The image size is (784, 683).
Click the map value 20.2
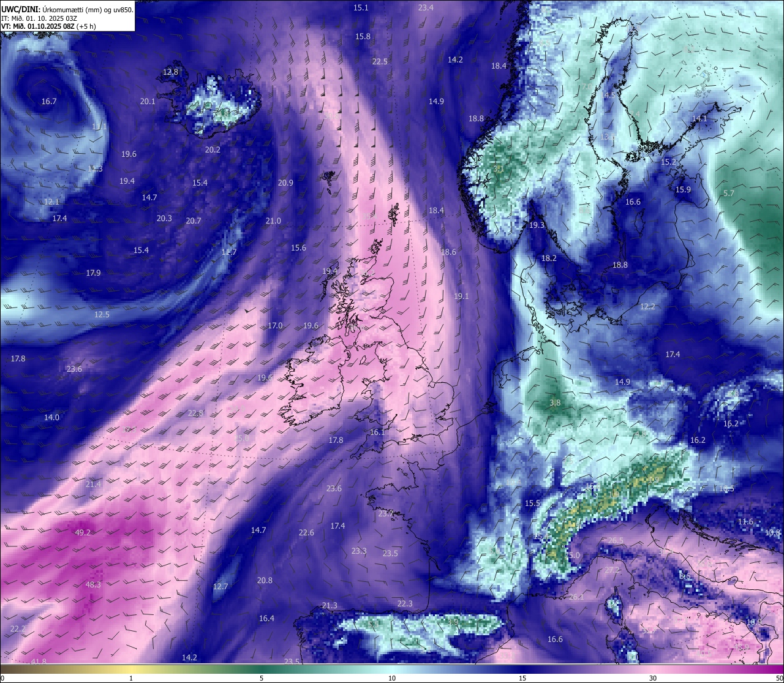coord(213,149)
